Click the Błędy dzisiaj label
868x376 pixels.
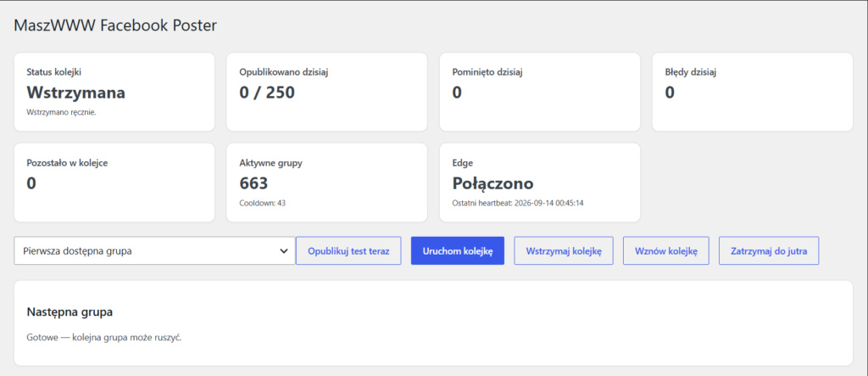click(692, 71)
